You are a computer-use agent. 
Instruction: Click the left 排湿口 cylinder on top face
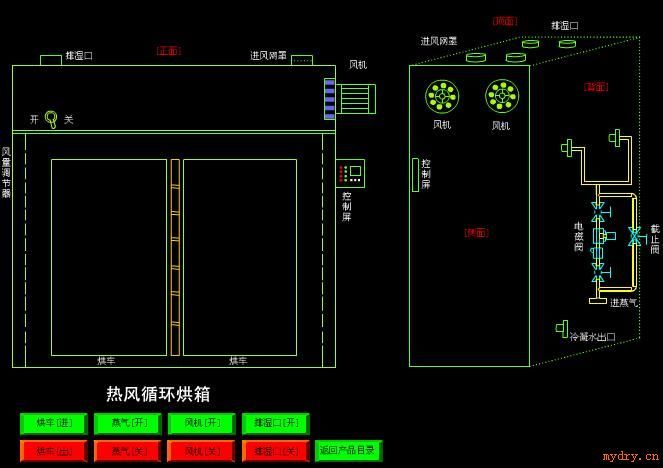click(x=530, y=43)
